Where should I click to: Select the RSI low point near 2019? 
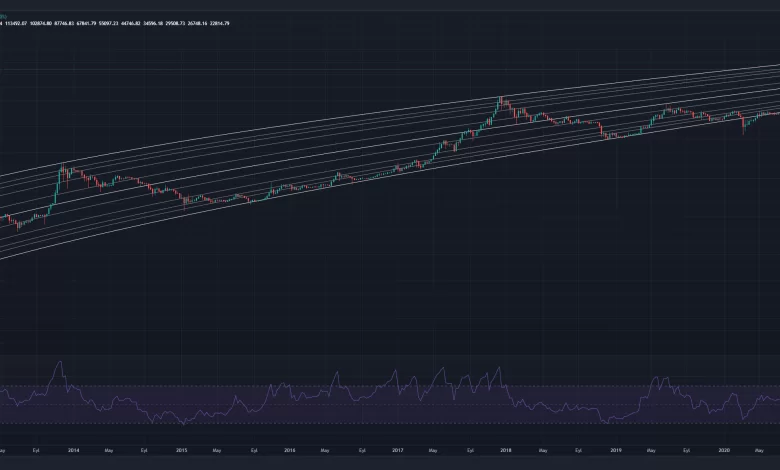coord(607,423)
